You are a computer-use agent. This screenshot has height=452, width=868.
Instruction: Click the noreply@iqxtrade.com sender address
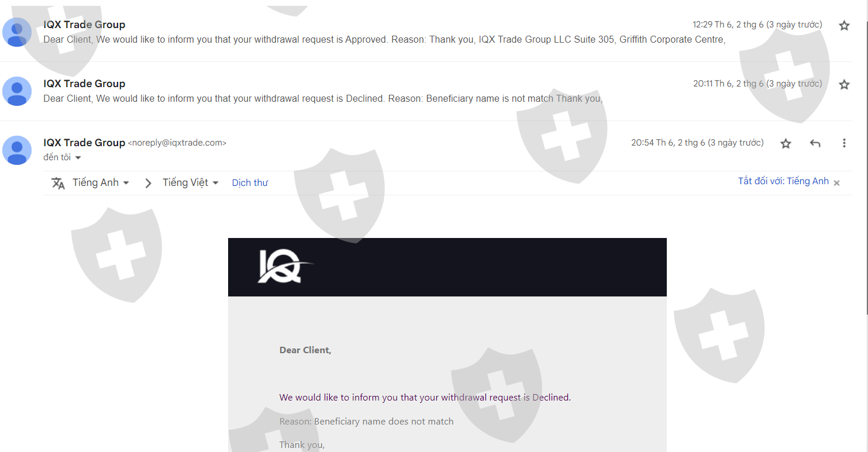pos(177,143)
